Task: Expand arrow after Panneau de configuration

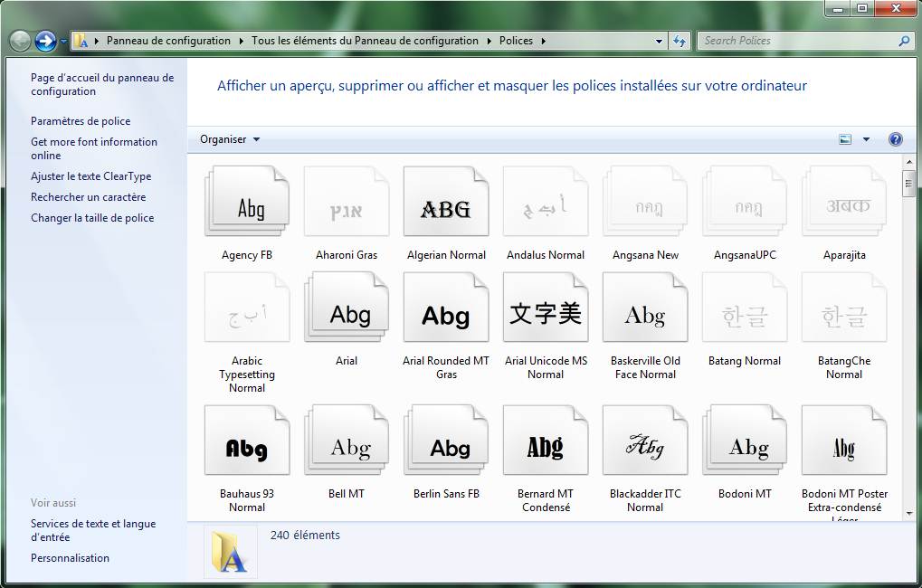Action: click(241, 41)
